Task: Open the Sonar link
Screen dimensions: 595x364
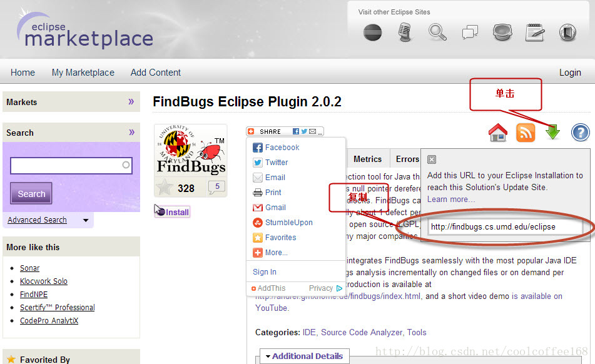Action: pyautogui.click(x=29, y=268)
